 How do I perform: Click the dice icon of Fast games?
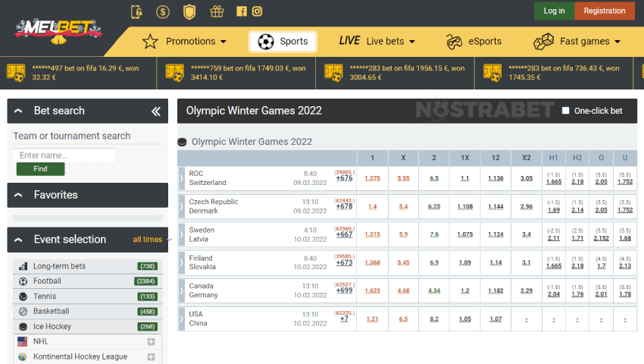click(543, 42)
